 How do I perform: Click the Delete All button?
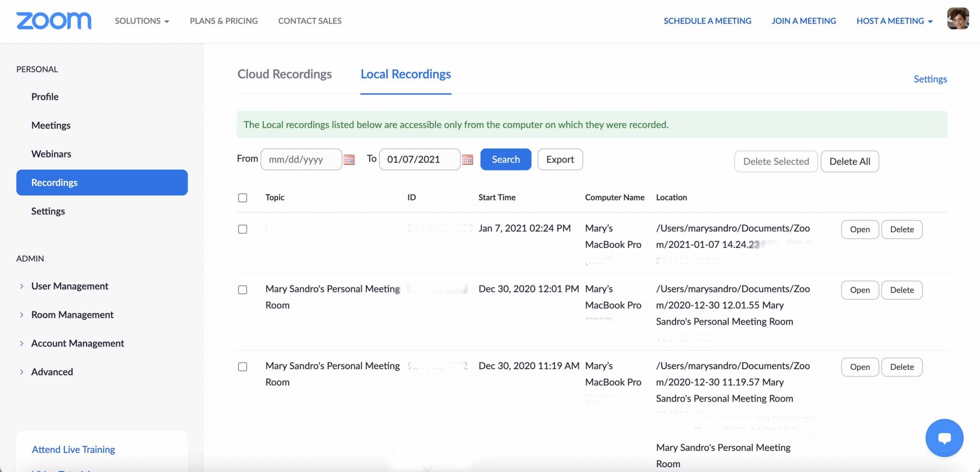[850, 161]
